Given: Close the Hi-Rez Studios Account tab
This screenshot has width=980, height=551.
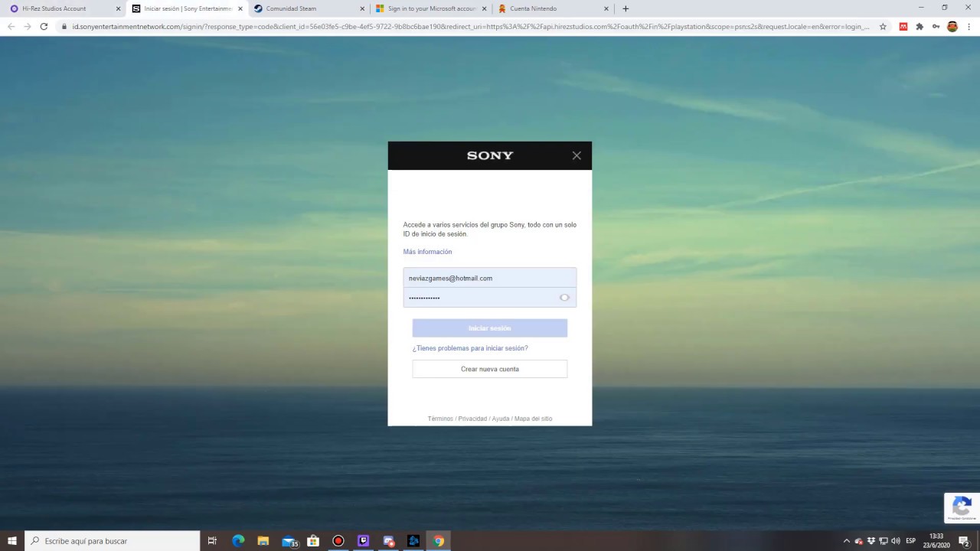Looking at the screenshot, I should pyautogui.click(x=118, y=8).
